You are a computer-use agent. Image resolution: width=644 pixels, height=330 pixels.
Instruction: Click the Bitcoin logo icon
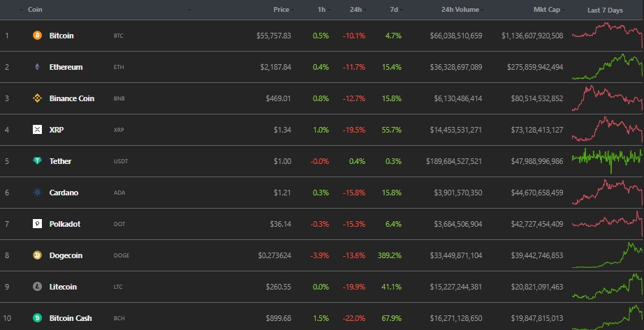(x=37, y=36)
